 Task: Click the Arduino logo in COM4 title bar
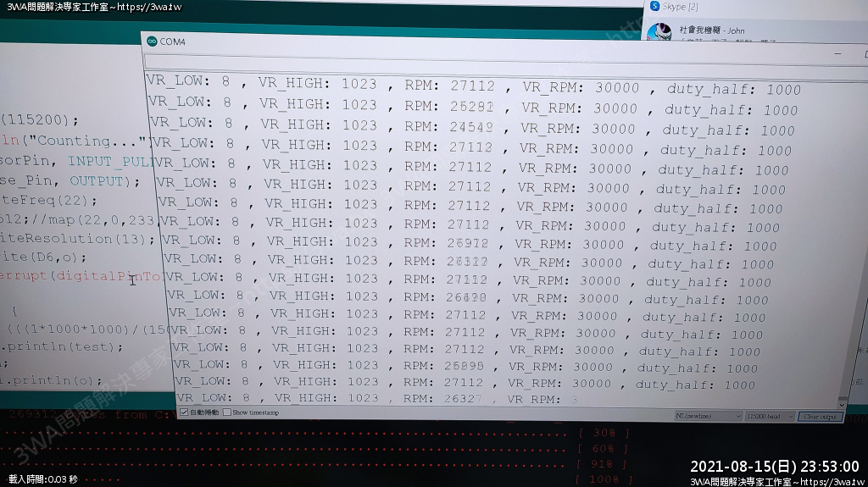[x=152, y=42]
